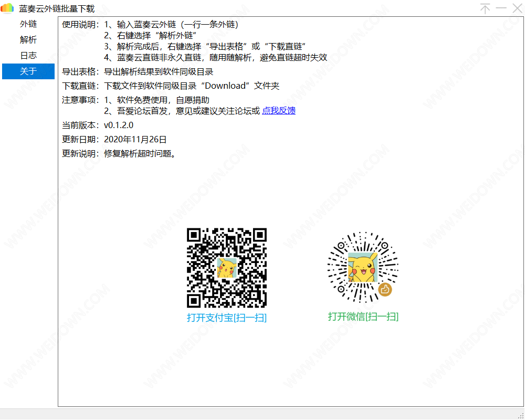Viewport: 525px width, 420px height.
Task: Select the 关于 tab
Action: [x=28, y=71]
